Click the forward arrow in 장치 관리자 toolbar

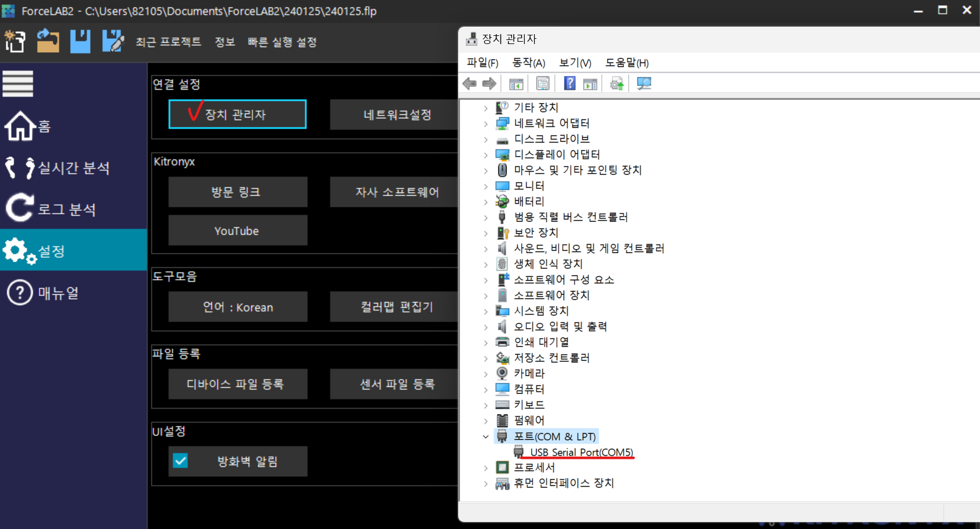tap(489, 84)
